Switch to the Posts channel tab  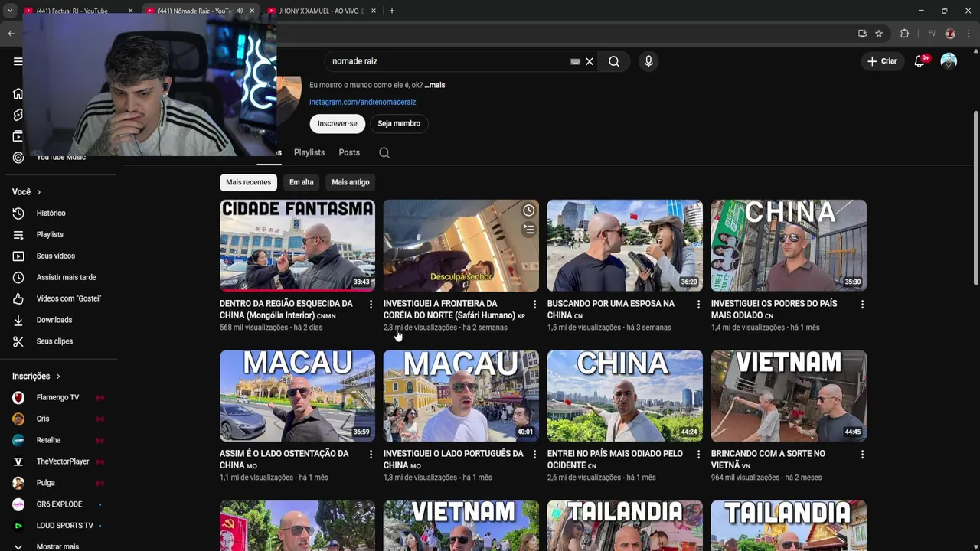349,152
